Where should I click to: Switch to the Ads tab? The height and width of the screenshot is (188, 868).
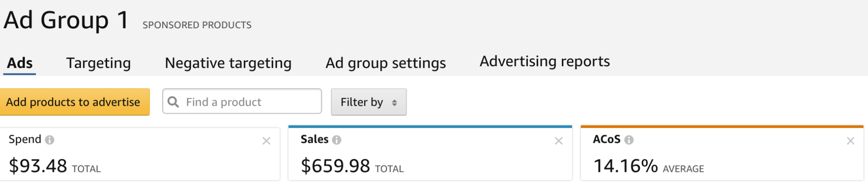[20, 63]
